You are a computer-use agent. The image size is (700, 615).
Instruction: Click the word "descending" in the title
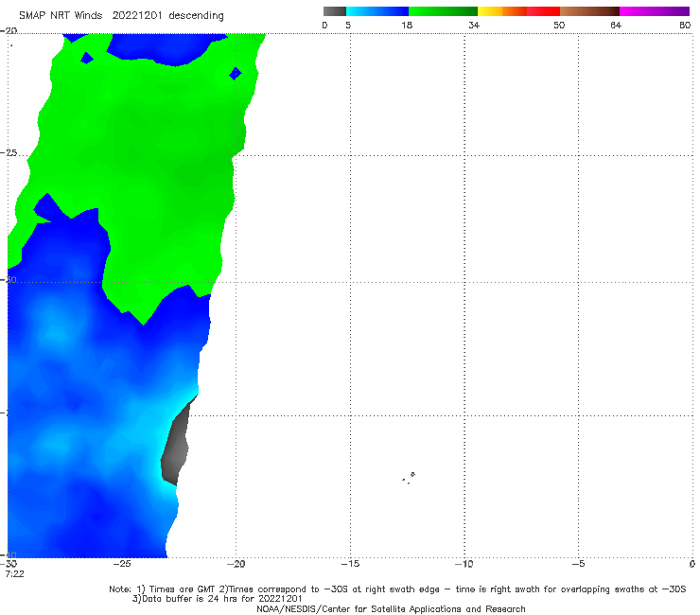pos(197,16)
